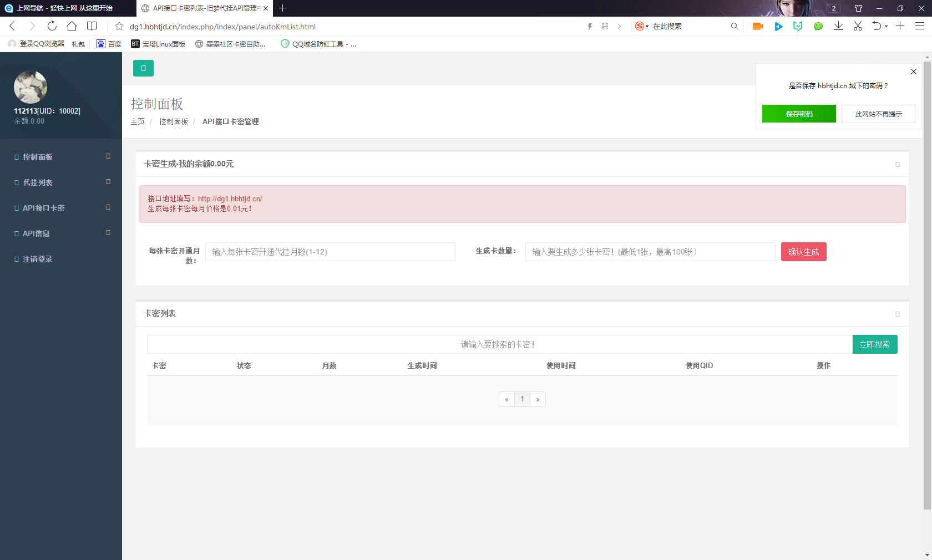The height and width of the screenshot is (560, 932).
Task: Click the green shield extension icon
Action: [798, 26]
